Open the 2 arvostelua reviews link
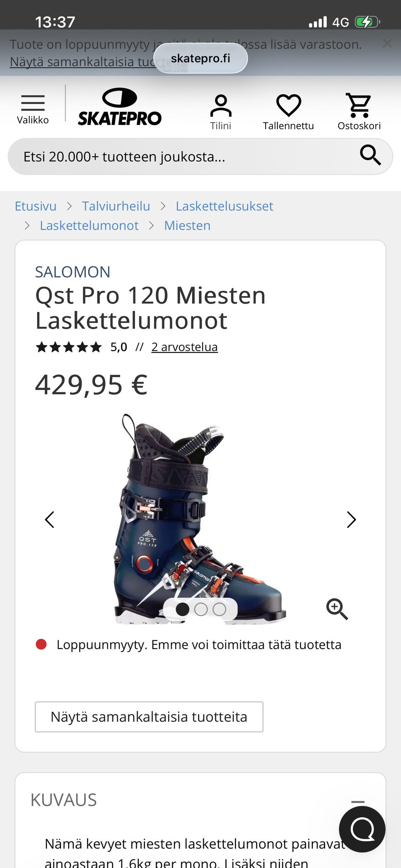The width and height of the screenshot is (401, 868). (x=184, y=347)
